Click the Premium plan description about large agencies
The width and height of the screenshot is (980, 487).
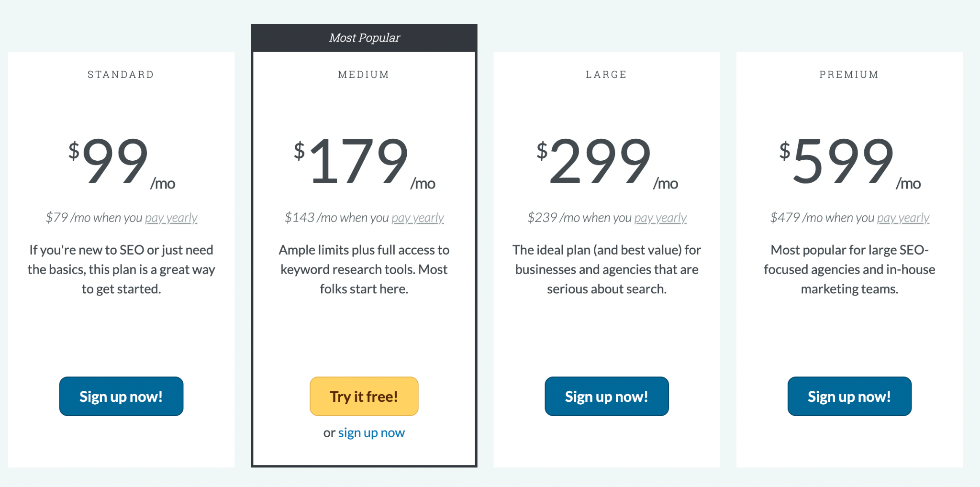click(x=849, y=269)
